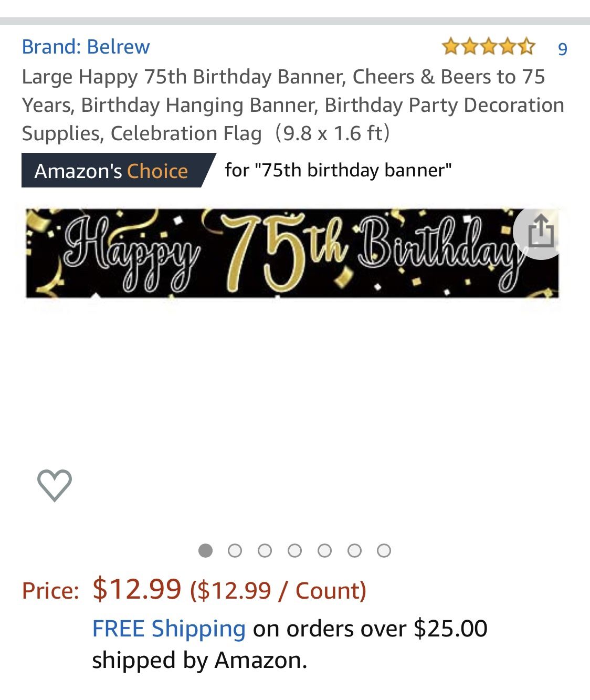
Task: Select the fourth image carousel dot
Action: tap(295, 550)
